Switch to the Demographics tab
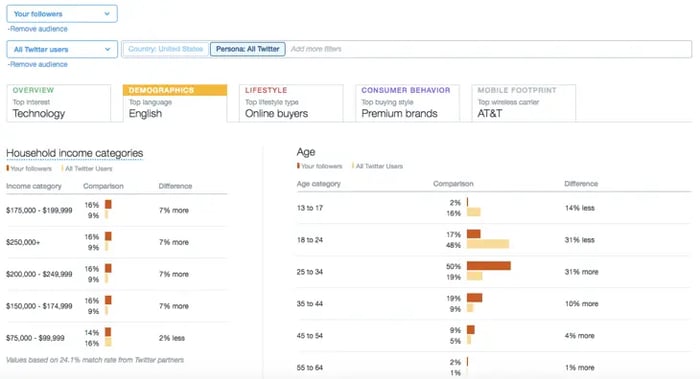 pyautogui.click(x=175, y=103)
